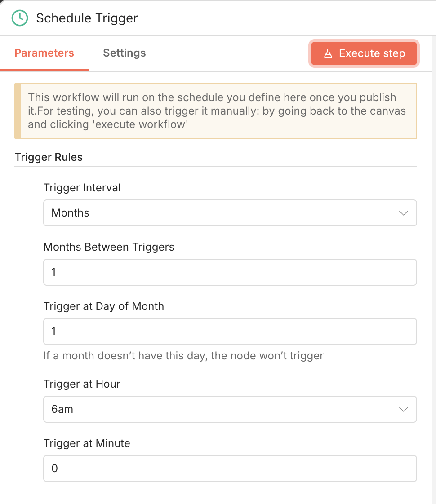Click the Trigger Rules section heading
This screenshot has height=504, width=436.
pyautogui.click(x=49, y=157)
